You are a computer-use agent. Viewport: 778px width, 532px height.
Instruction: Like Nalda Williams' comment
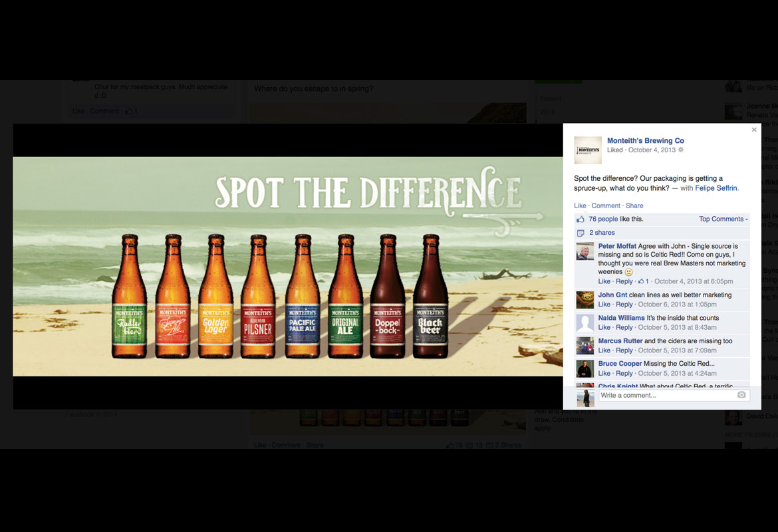point(604,328)
